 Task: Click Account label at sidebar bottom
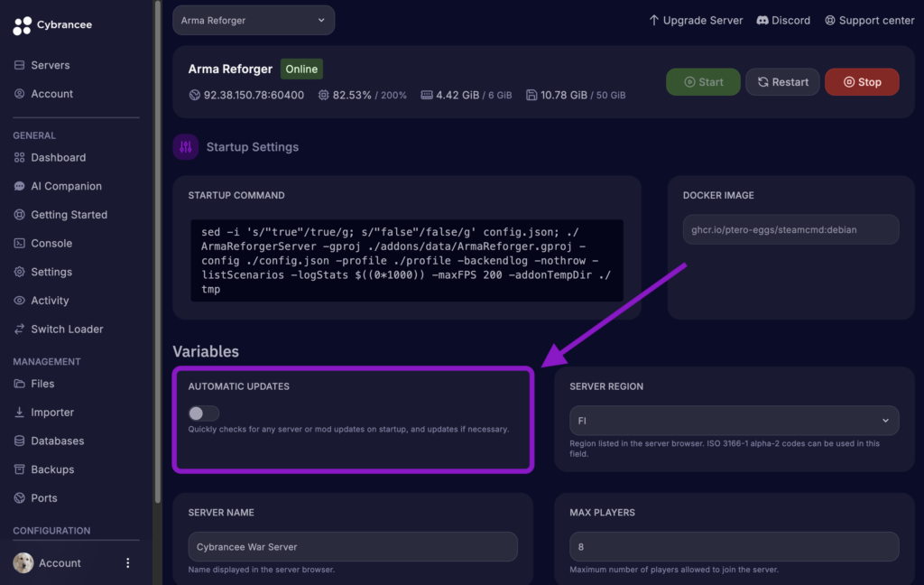[60, 563]
